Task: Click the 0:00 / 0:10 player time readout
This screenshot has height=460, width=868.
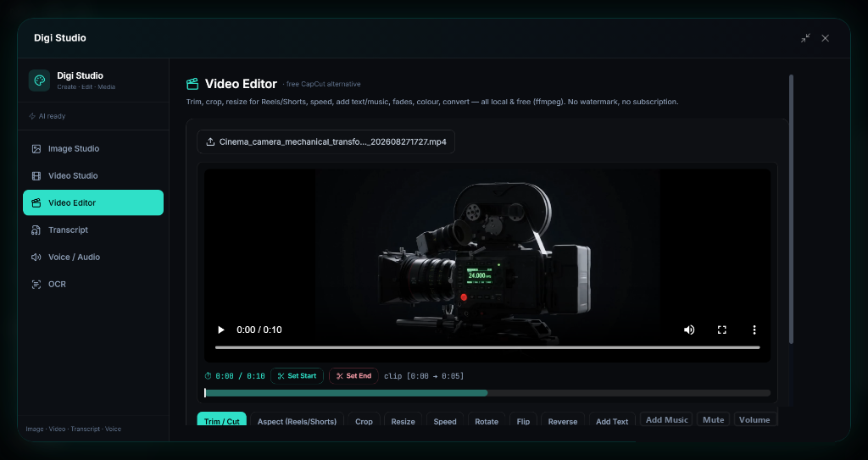Action: pos(259,330)
